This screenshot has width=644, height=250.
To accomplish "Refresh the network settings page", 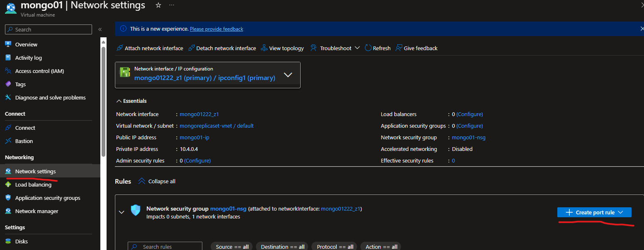I will [377, 48].
